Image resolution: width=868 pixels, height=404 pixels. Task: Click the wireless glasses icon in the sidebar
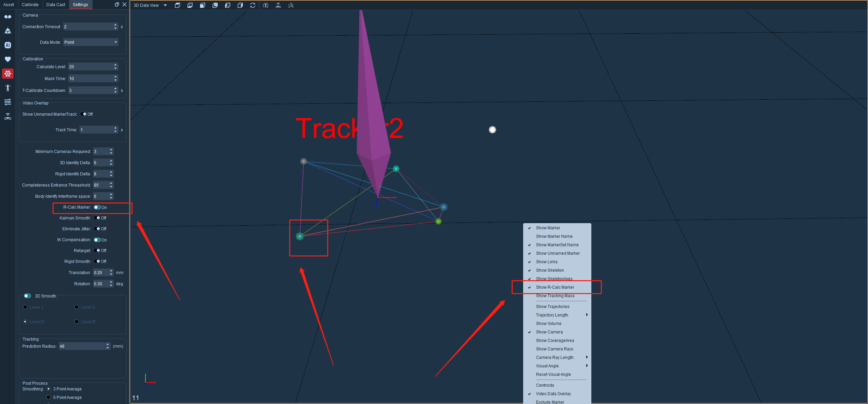tap(8, 117)
